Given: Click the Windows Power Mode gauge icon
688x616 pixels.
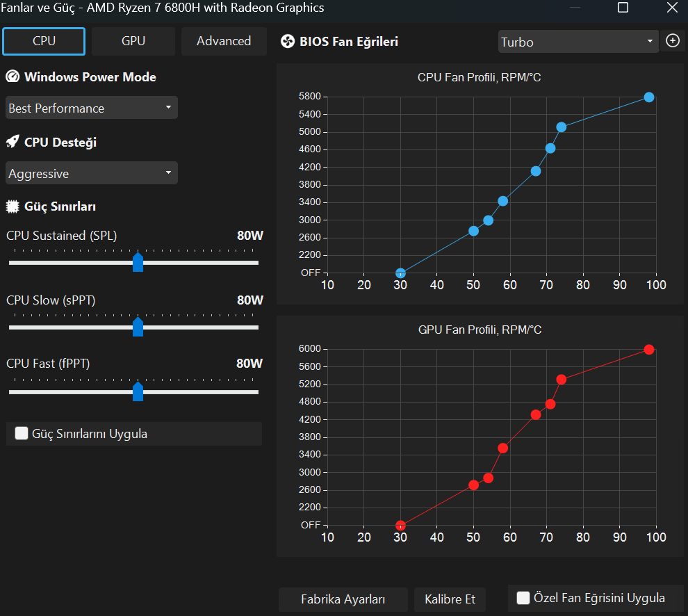Looking at the screenshot, I should [x=13, y=77].
